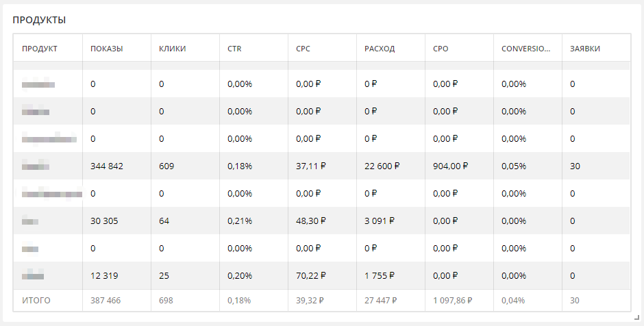The height and width of the screenshot is (326, 644).
Task: Click the ИТОГО totals row label
Action: (36, 301)
